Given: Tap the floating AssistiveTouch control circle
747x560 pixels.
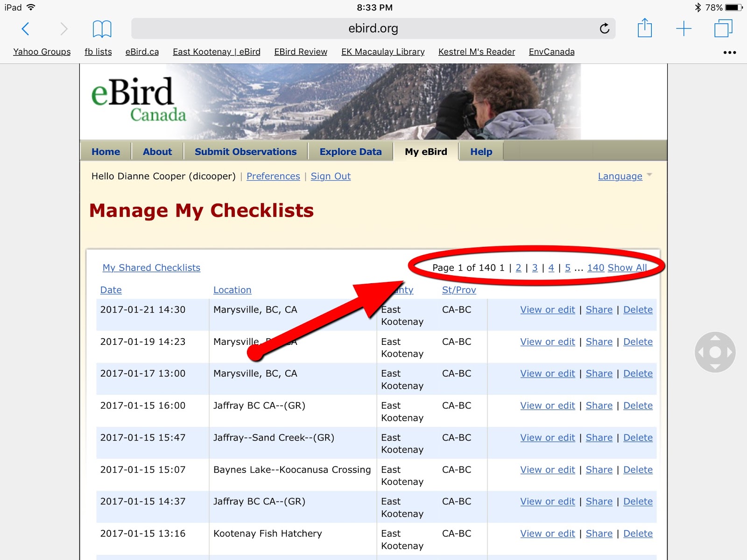Looking at the screenshot, I should pyautogui.click(x=715, y=352).
